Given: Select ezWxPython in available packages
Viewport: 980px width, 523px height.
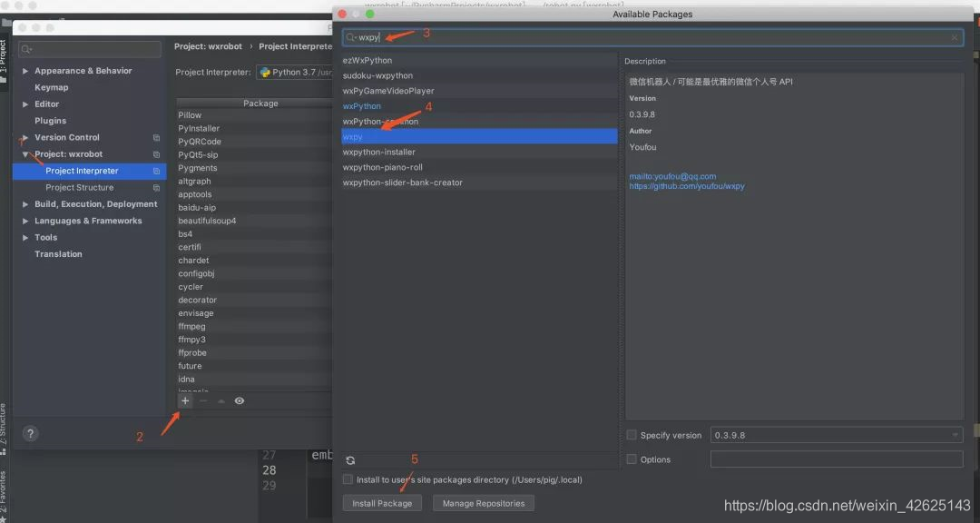Looking at the screenshot, I should point(479,60).
